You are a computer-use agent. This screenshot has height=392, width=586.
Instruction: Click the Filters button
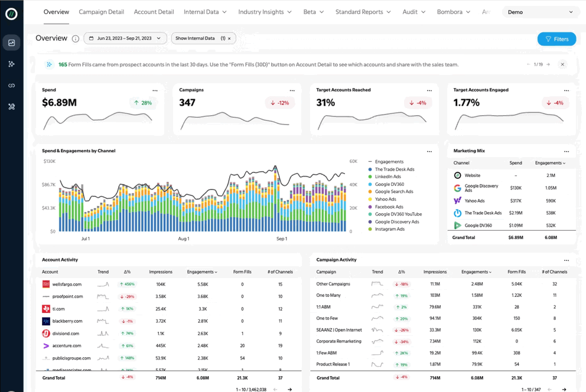[x=556, y=39]
